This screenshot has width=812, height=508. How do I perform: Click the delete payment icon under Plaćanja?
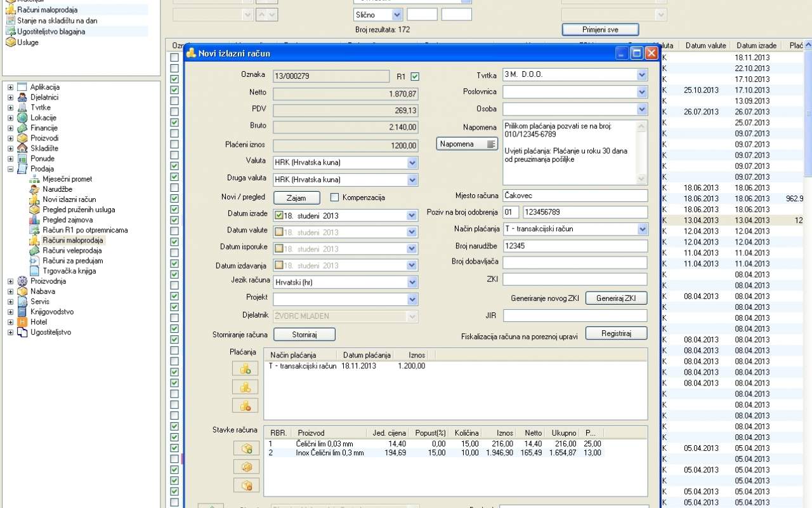pos(246,405)
